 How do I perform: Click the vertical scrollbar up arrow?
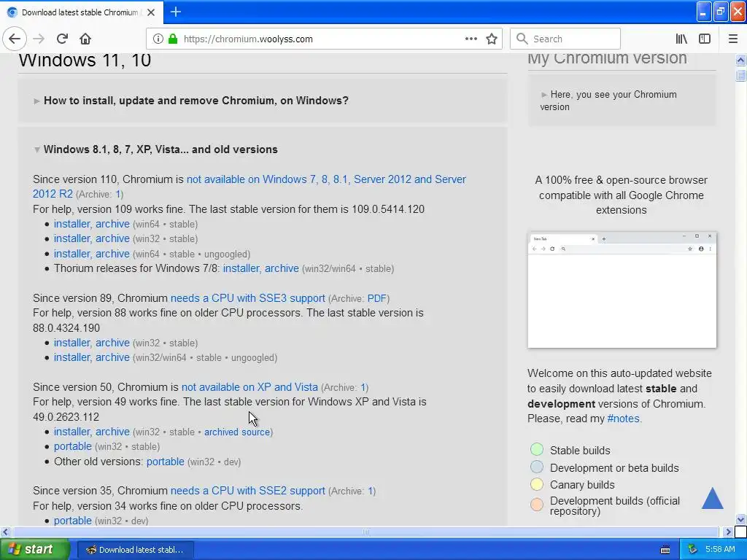pyautogui.click(x=740, y=60)
